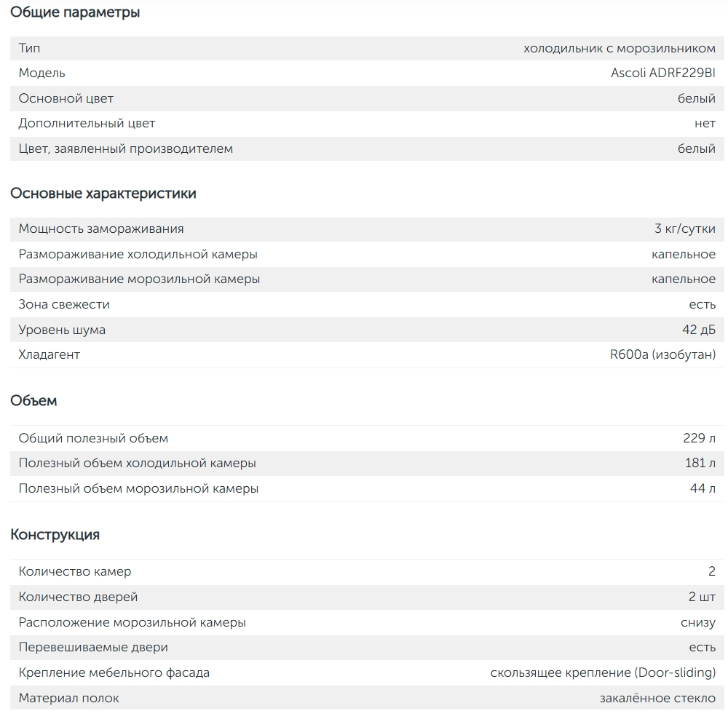
Task: Click the "3 кг/сутки" value
Action: tap(684, 229)
